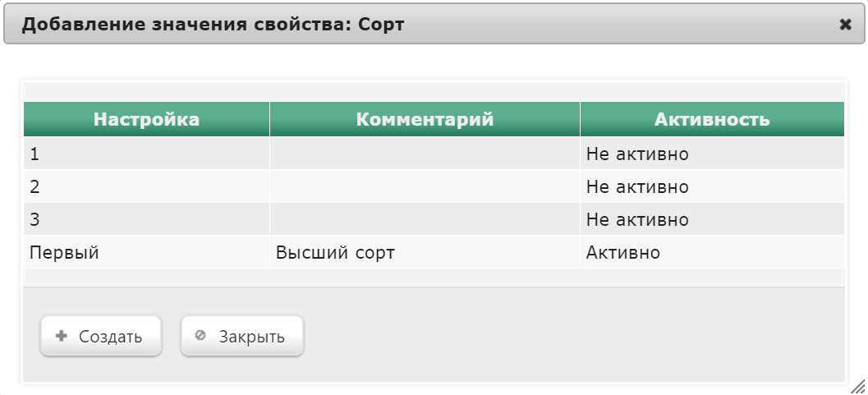Screen dimensions: 868x395
Task: Sort by the Настройка column header
Action: tap(146, 119)
